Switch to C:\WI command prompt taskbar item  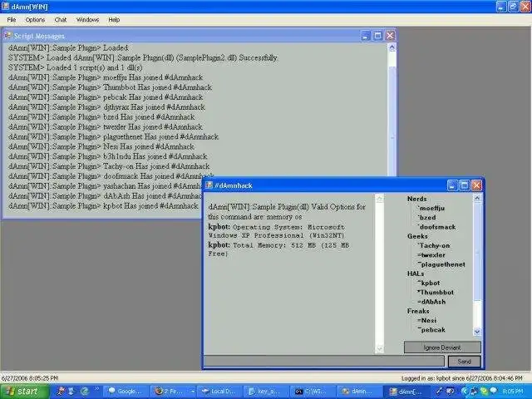tap(313, 392)
